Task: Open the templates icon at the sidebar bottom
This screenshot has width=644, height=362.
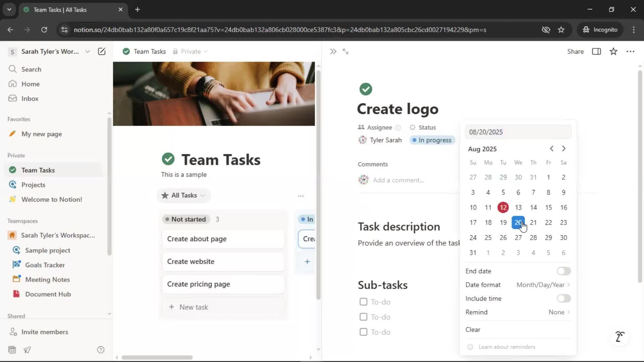Action: click(12, 350)
